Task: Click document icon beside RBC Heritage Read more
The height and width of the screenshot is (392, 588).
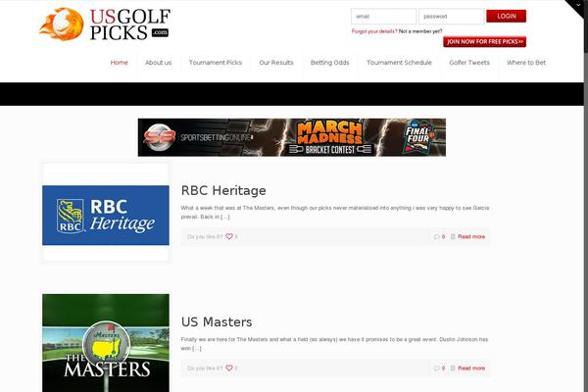Action: pos(453,237)
